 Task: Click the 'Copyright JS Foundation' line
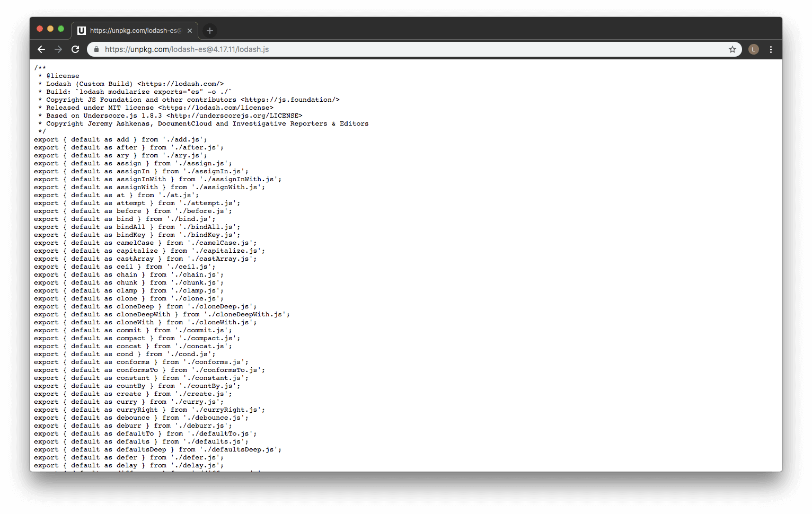pyautogui.click(x=189, y=100)
